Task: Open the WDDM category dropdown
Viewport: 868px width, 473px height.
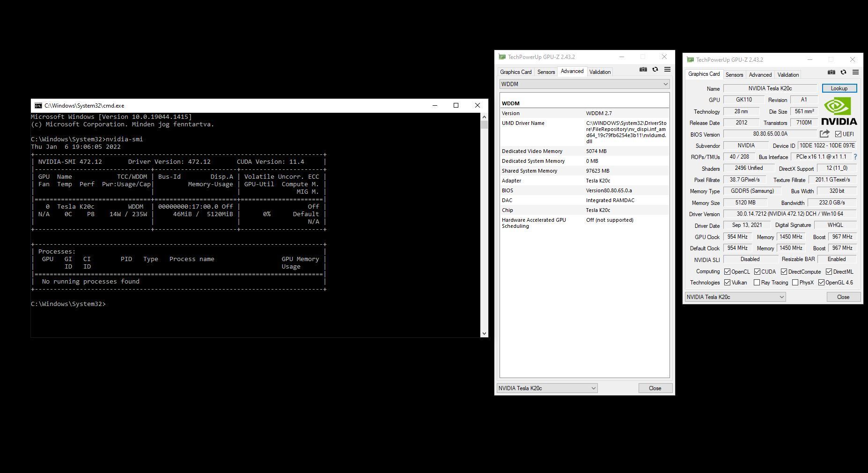Action: 584,84
